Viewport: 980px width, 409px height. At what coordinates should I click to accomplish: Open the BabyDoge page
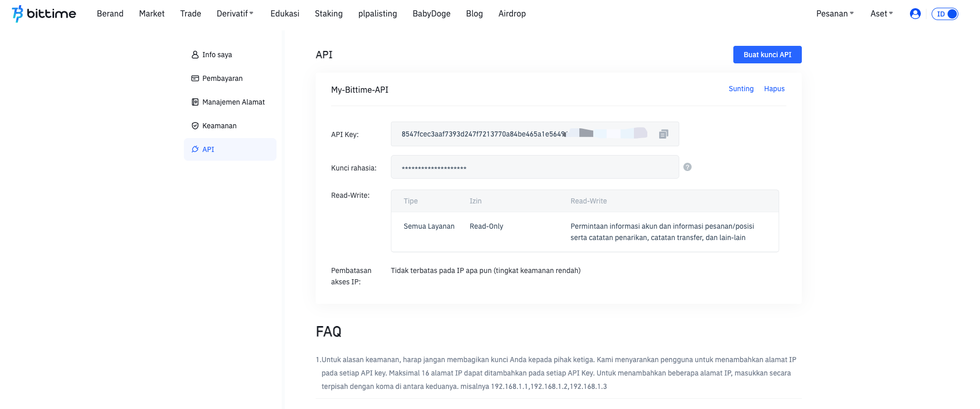pos(432,14)
